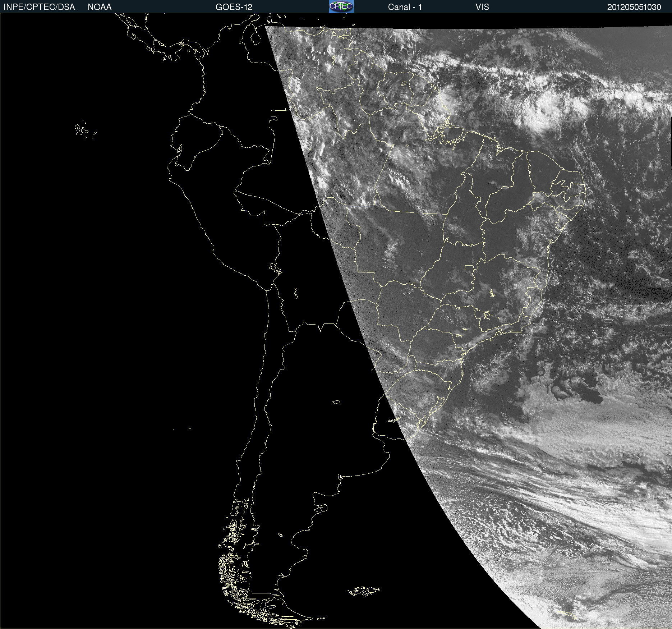Screen dimensions: 672x629
Task: Select the "Canal - 1" label
Action: click(405, 7)
